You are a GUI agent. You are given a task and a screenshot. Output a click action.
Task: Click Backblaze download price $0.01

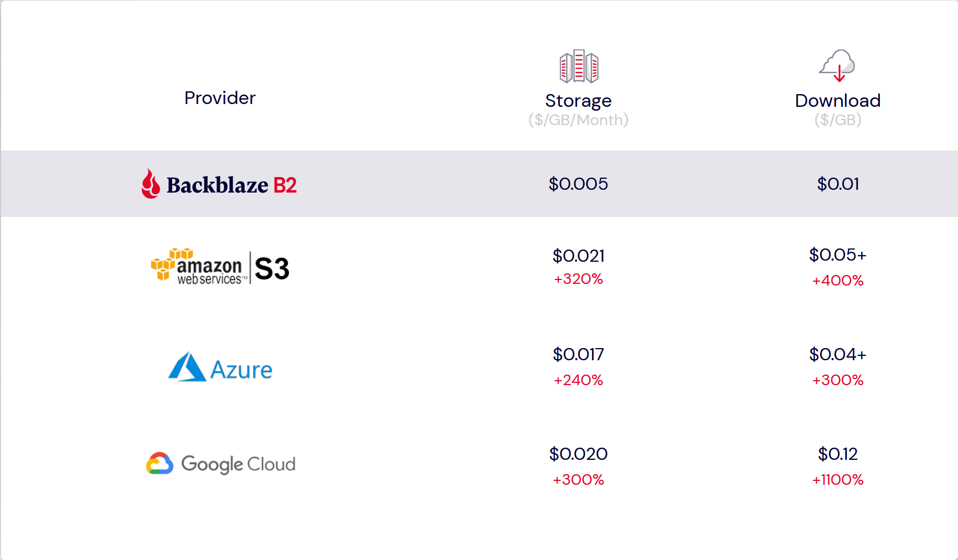(x=838, y=184)
